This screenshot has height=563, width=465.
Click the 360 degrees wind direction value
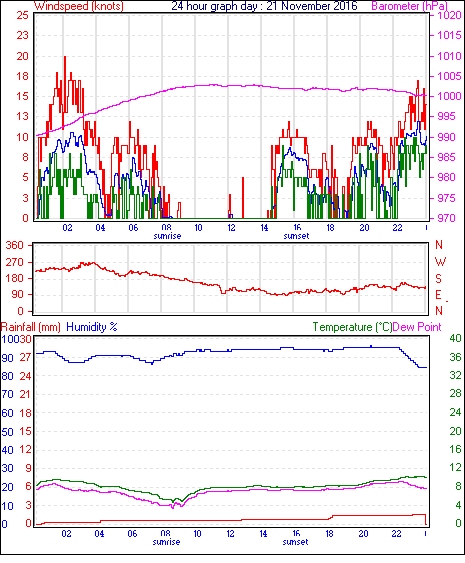pos(15,245)
